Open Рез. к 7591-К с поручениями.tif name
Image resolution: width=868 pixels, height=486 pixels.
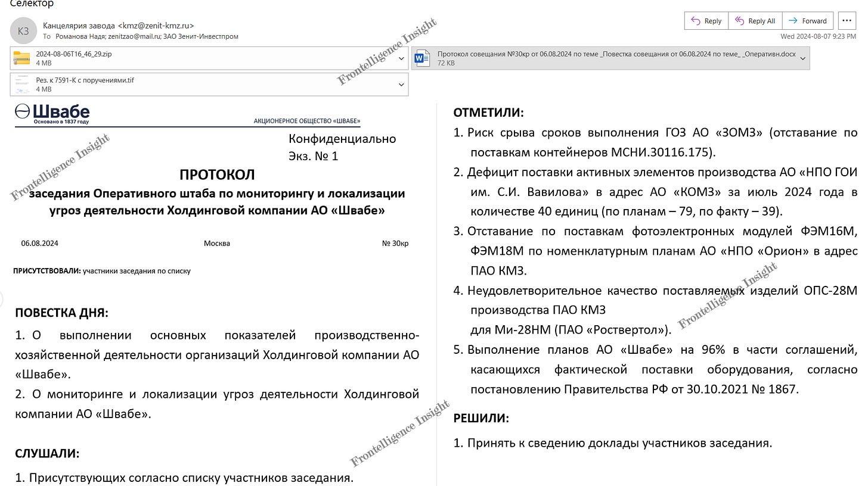(x=85, y=80)
